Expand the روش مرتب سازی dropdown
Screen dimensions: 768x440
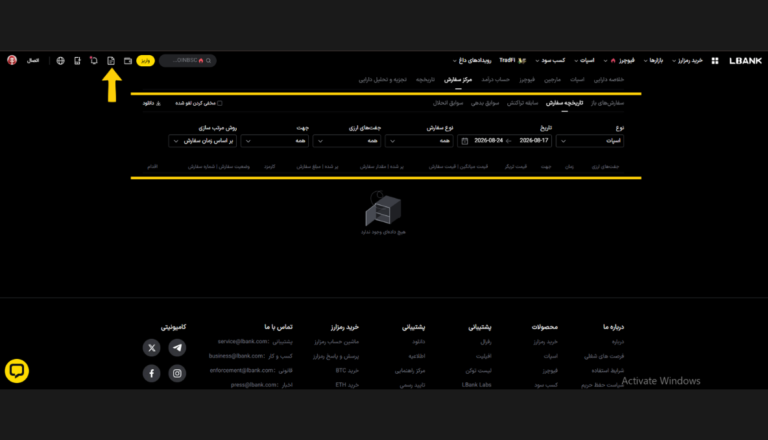tap(203, 141)
